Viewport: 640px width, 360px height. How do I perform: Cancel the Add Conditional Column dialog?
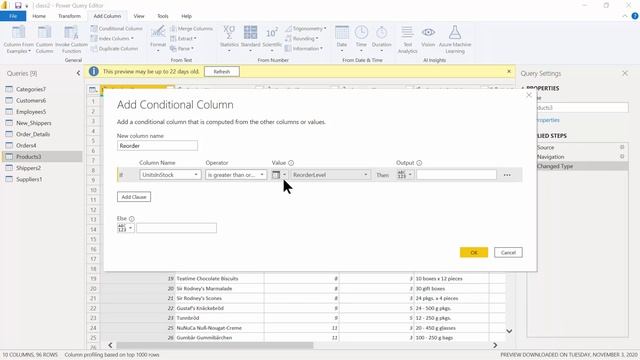pos(508,252)
